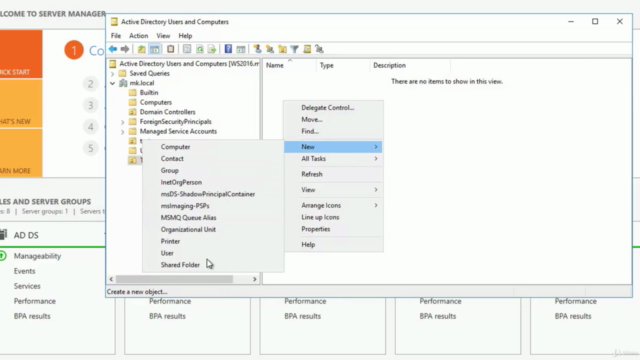
Task: Choose Find from the context menu
Action: click(333, 131)
